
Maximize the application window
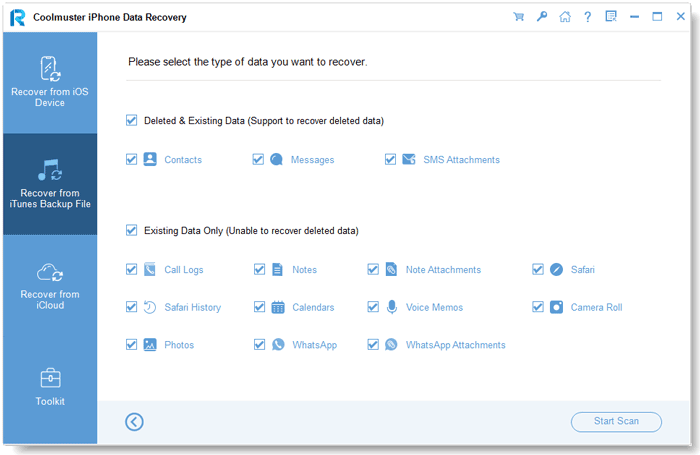pos(657,17)
